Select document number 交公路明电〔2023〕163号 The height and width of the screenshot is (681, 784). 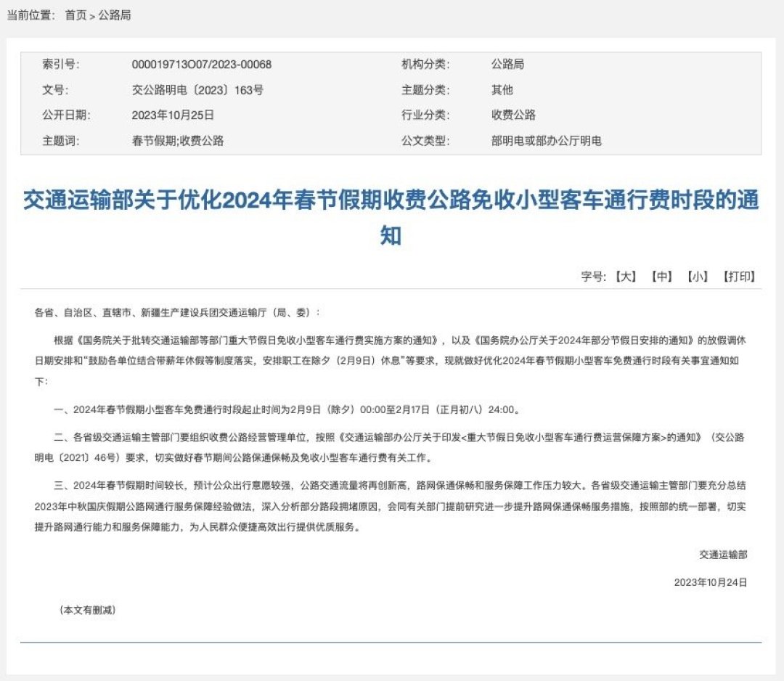coord(197,90)
